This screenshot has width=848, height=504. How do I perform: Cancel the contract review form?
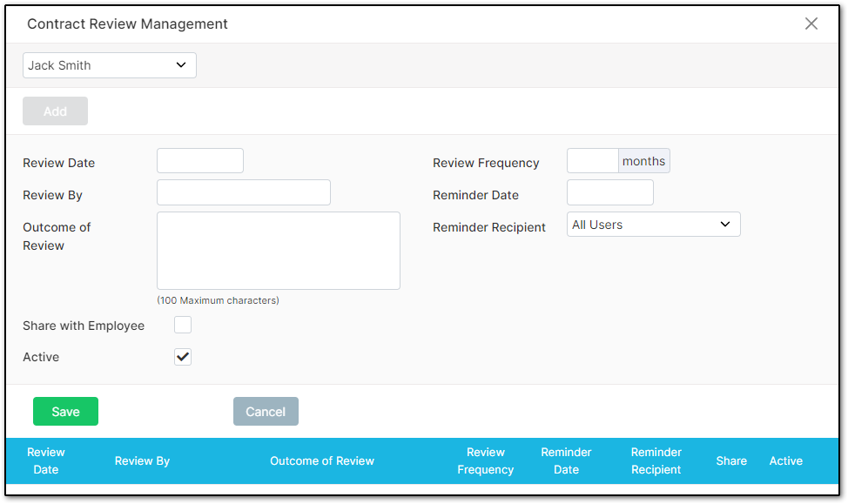(266, 412)
